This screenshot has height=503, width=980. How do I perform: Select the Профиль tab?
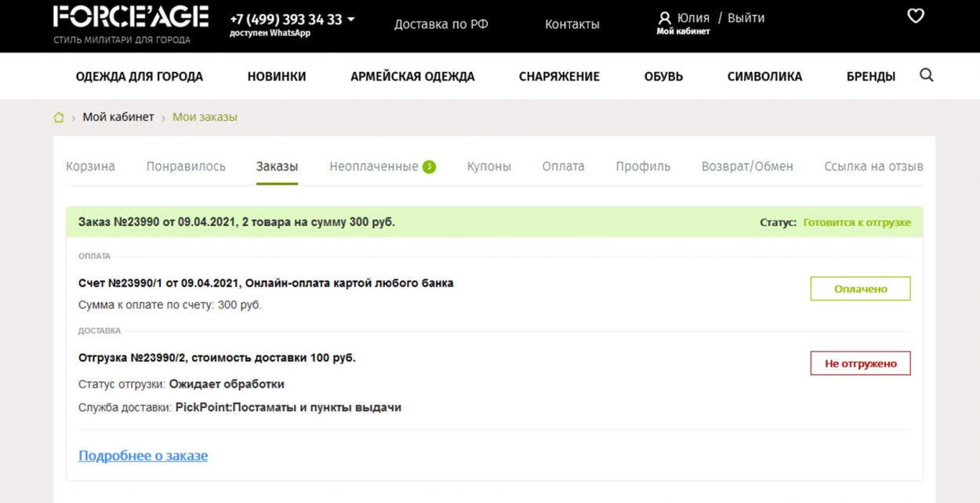[x=643, y=166]
